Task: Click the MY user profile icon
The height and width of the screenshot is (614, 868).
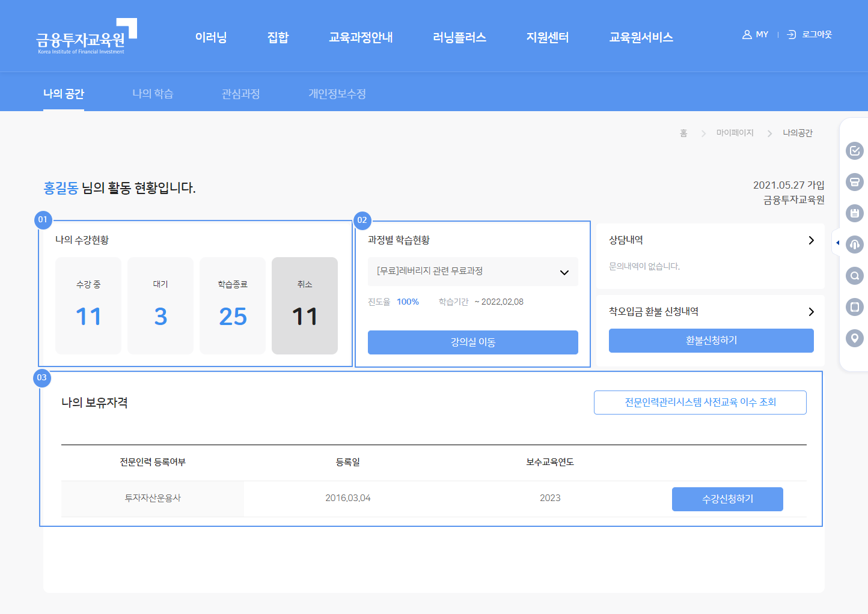Action: (x=747, y=35)
